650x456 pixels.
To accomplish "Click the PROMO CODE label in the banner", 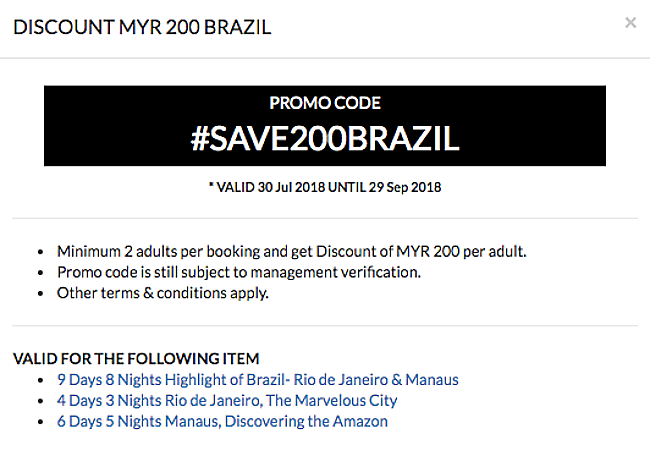I will pyautogui.click(x=325, y=103).
